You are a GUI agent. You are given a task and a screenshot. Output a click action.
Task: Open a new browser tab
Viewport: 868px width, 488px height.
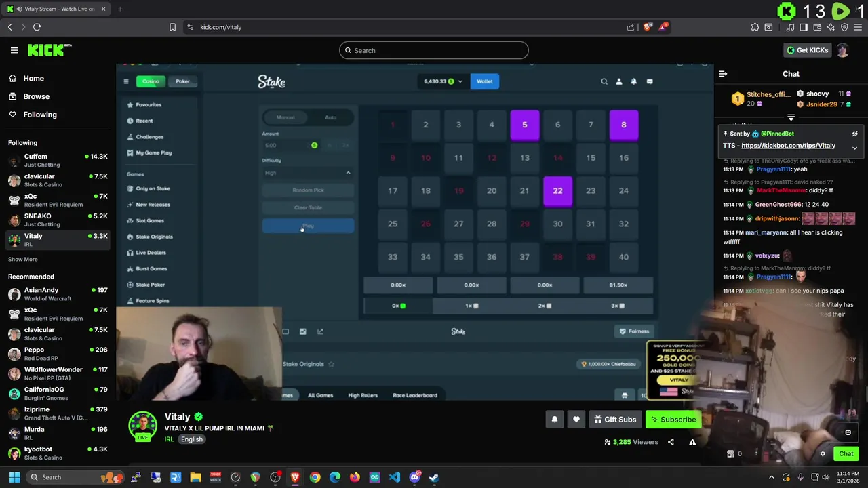pos(119,9)
